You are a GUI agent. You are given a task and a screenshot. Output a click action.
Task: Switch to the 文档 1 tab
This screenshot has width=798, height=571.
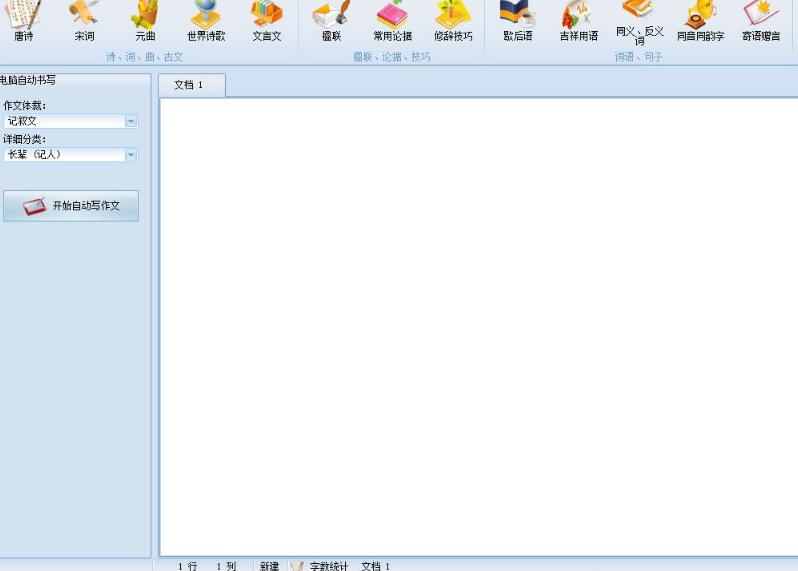pos(189,86)
